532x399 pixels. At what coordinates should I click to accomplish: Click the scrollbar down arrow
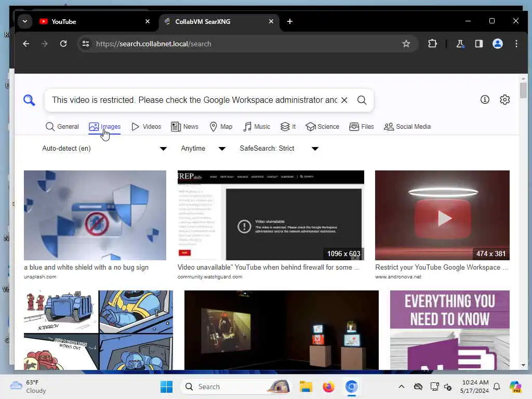(x=523, y=365)
